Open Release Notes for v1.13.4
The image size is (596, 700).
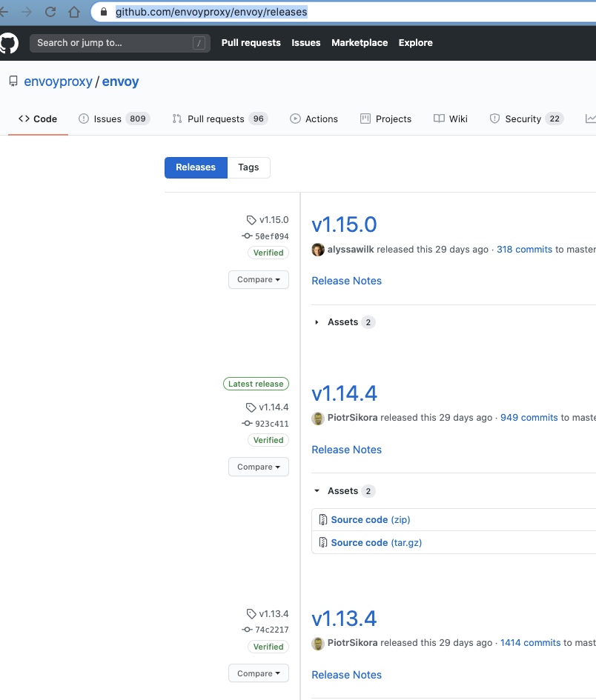click(347, 675)
